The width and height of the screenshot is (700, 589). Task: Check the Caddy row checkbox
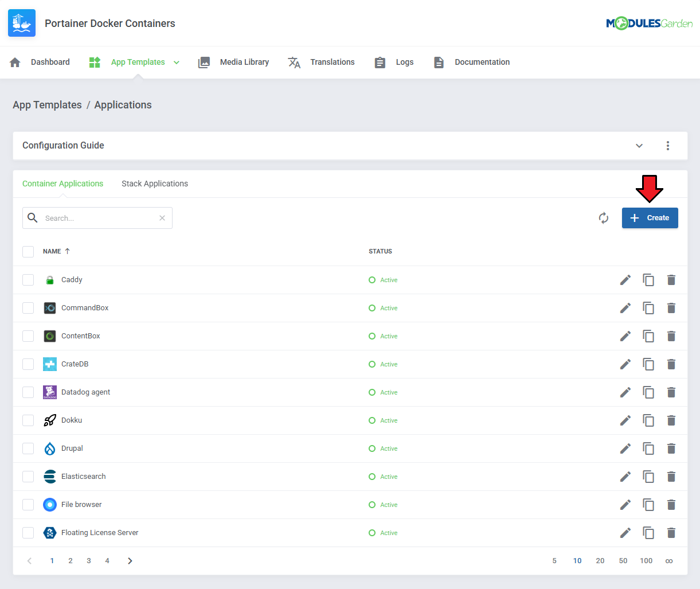click(x=28, y=280)
